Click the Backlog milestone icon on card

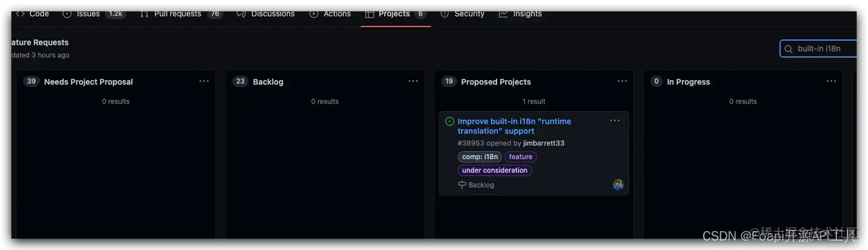462,185
